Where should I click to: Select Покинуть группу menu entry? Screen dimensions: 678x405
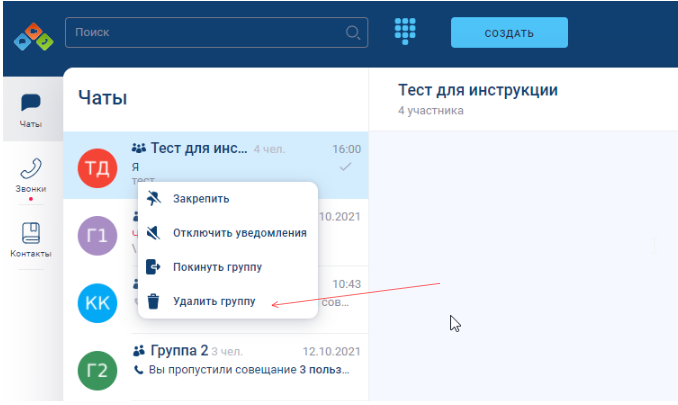[216, 267]
